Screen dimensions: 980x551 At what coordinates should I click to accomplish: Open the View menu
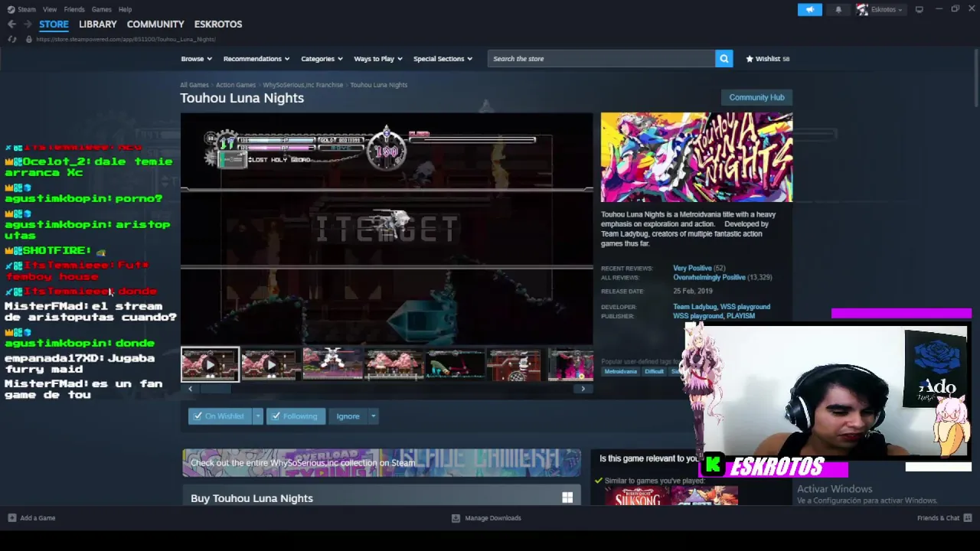coord(50,10)
